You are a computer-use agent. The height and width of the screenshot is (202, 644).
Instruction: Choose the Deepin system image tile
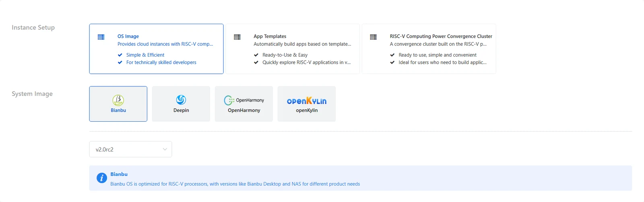coord(181,104)
